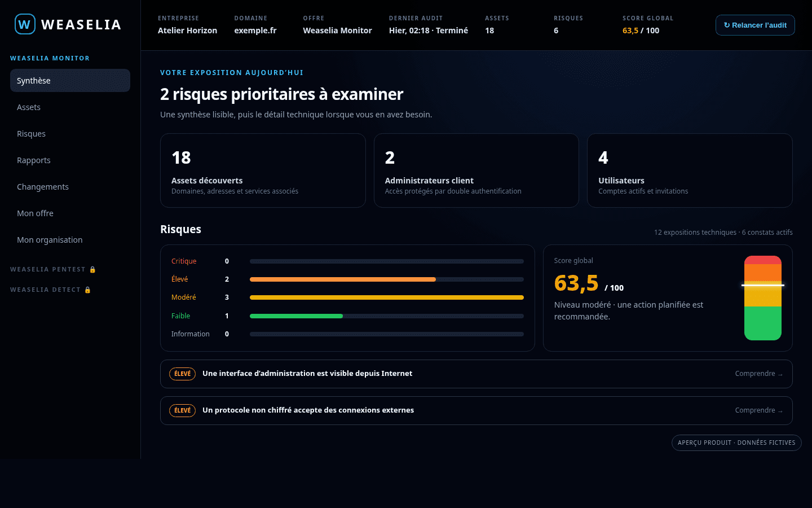
Task: Go to Assets in the sidebar
Action: pyautogui.click(x=70, y=107)
